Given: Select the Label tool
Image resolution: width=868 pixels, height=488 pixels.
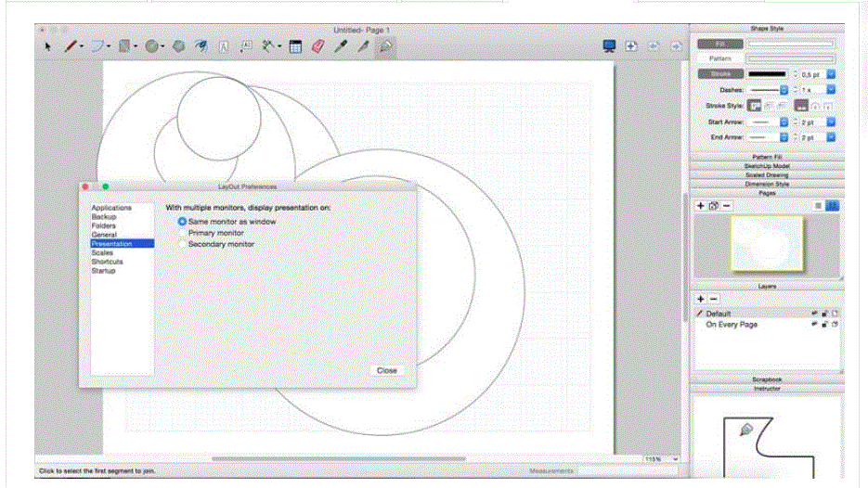Looking at the screenshot, I should point(246,47).
